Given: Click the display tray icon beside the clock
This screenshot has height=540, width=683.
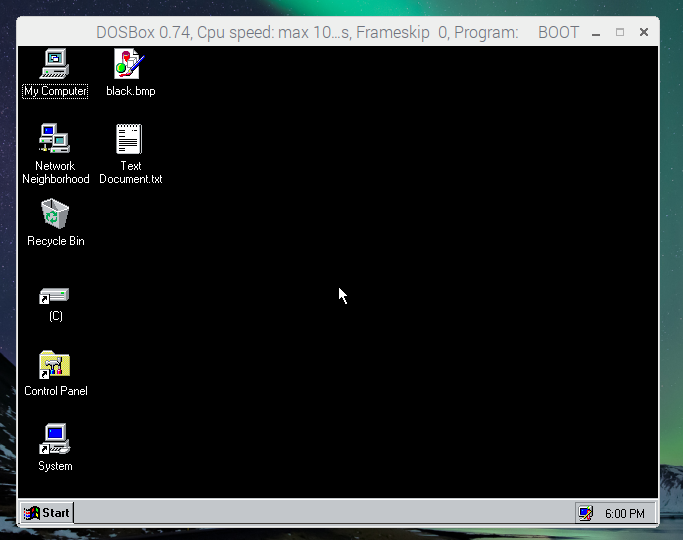Looking at the screenshot, I should pos(586,513).
